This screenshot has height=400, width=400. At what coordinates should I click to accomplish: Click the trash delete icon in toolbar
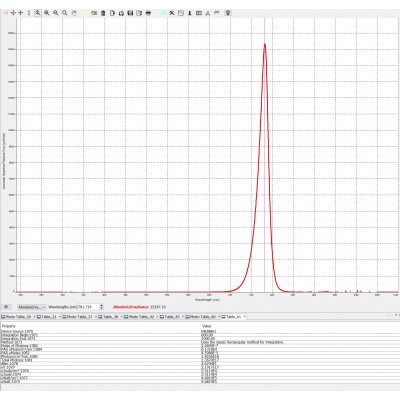pos(103,13)
